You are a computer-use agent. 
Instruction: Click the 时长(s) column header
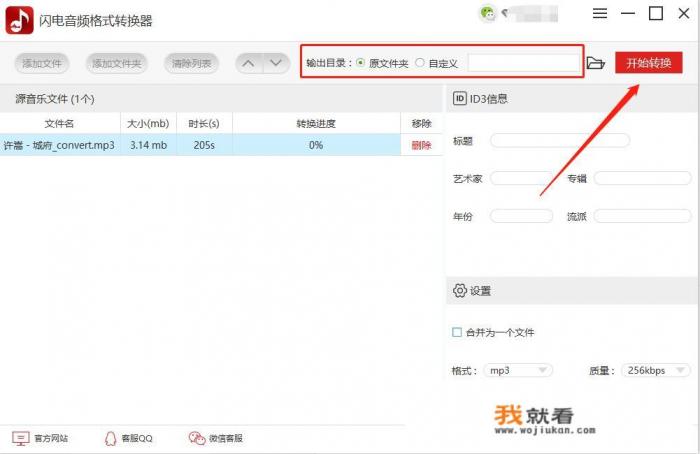click(x=204, y=123)
